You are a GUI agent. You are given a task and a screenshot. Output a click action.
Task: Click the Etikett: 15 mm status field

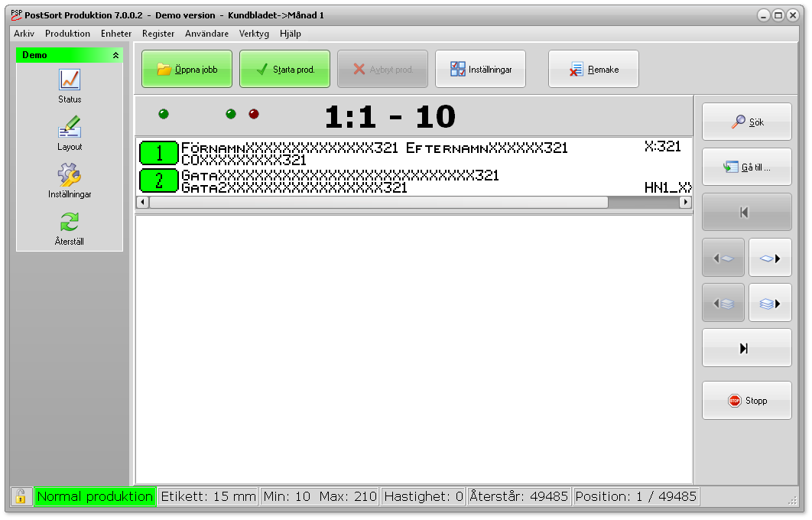point(208,497)
